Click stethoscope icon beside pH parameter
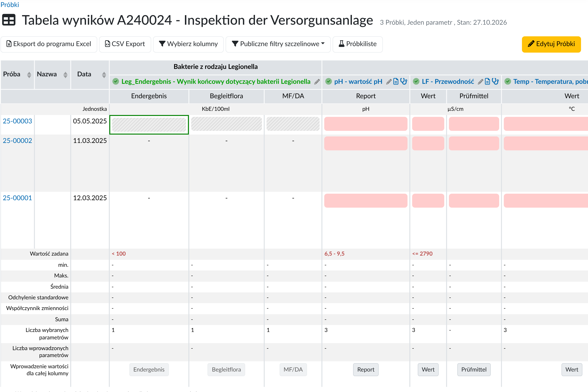Screen dimensions: 588x392 coord(404,81)
